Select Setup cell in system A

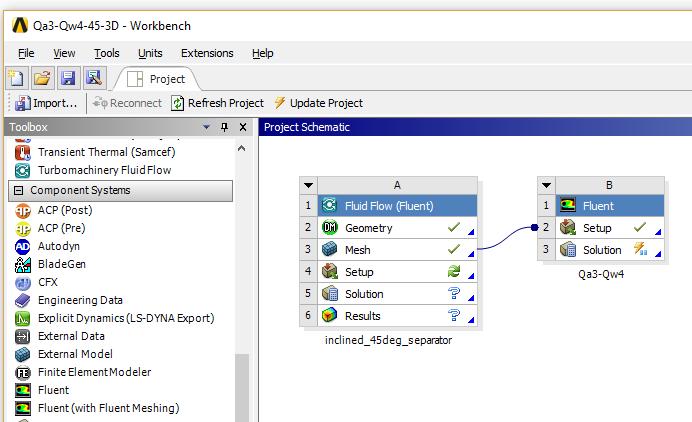(x=397, y=272)
